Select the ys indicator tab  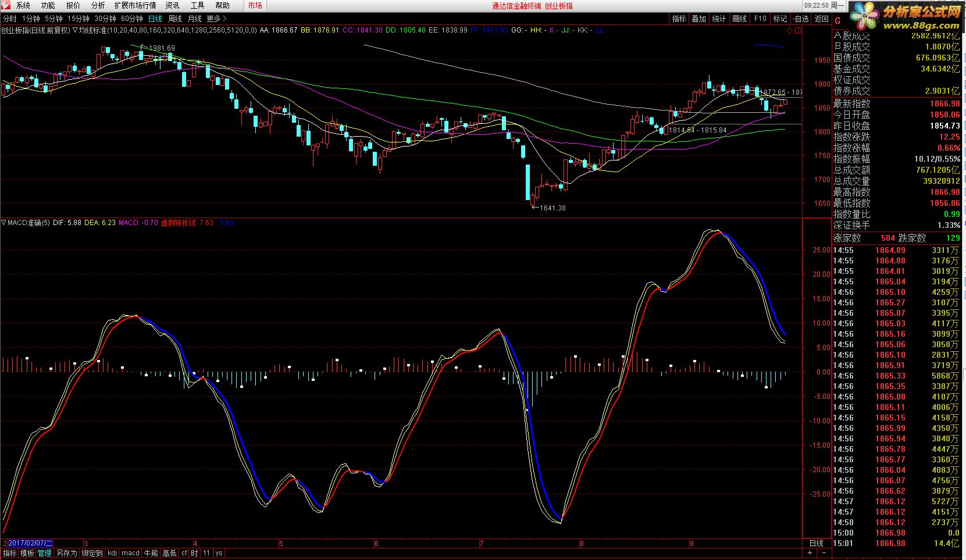tap(219, 553)
